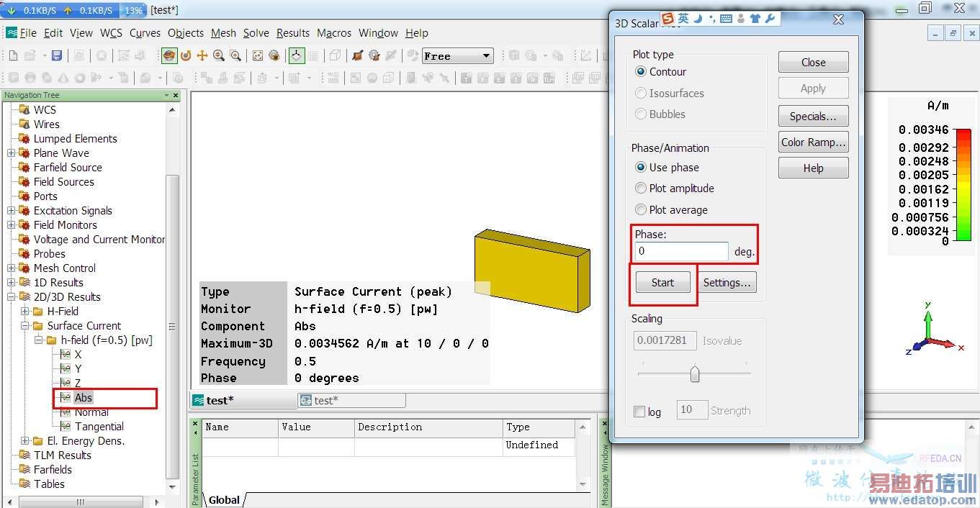Open the WCS menu

point(111,32)
